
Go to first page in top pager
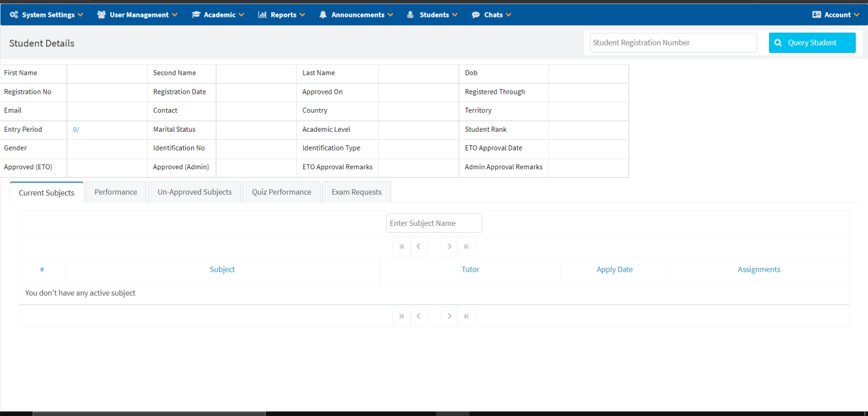(x=402, y=247)
